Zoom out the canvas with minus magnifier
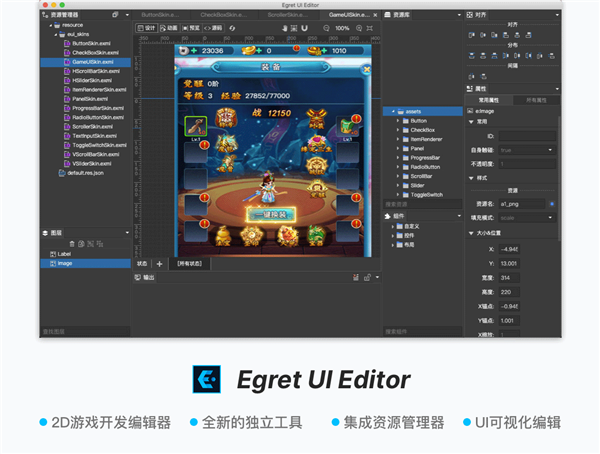The width and height of the screenshot is (600, 454). 326,28
